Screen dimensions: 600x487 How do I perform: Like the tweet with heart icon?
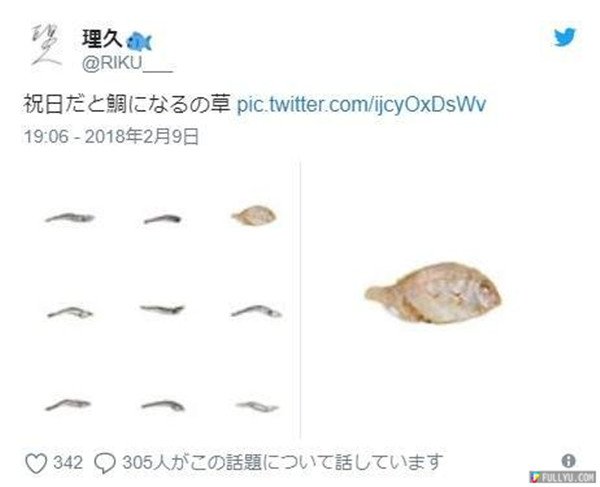click(36, 463)
